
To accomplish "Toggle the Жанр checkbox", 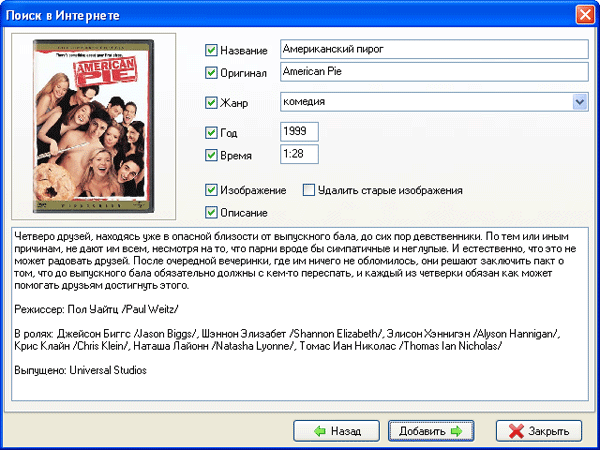I will [x=211, y=103].
